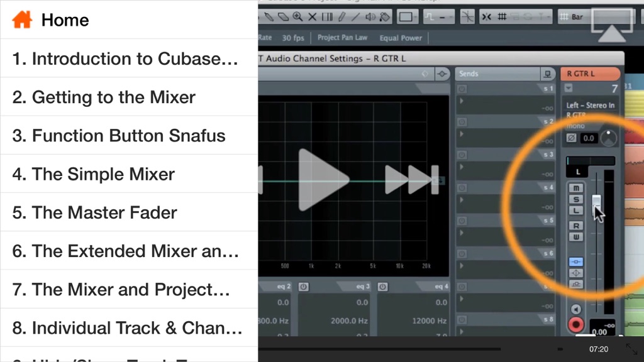Screen dimensions: 644x362
Task: Click the monitor speaker button above record
Action: pyautogui.click(x=576, y=309)
